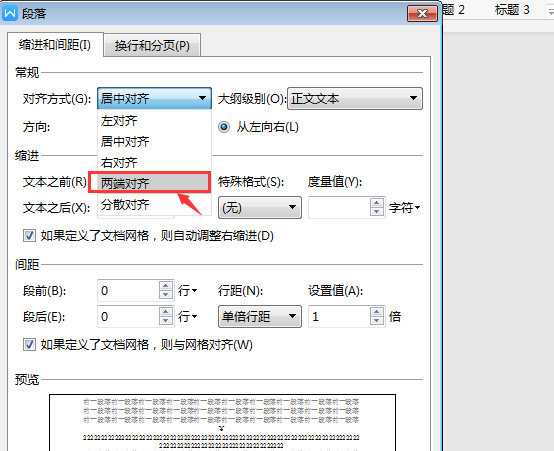
Task: Select the 从左向右(L) radio button
Action: [224, 127]
